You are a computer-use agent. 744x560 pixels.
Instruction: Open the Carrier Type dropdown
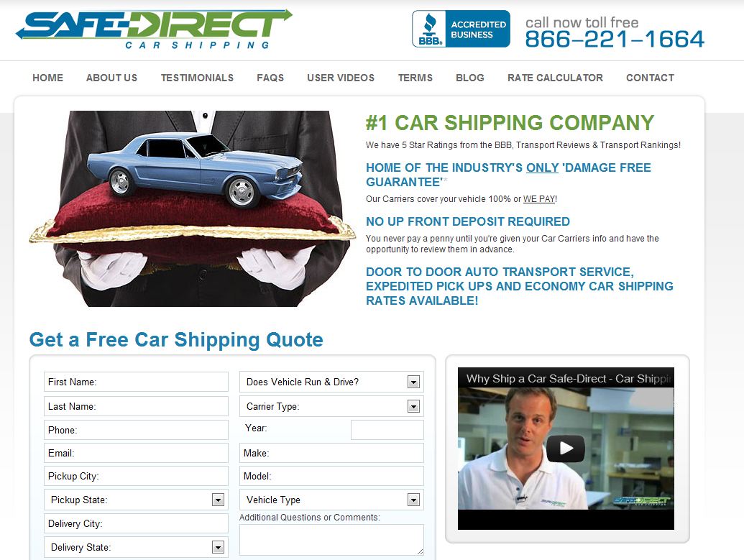[331, 406]
